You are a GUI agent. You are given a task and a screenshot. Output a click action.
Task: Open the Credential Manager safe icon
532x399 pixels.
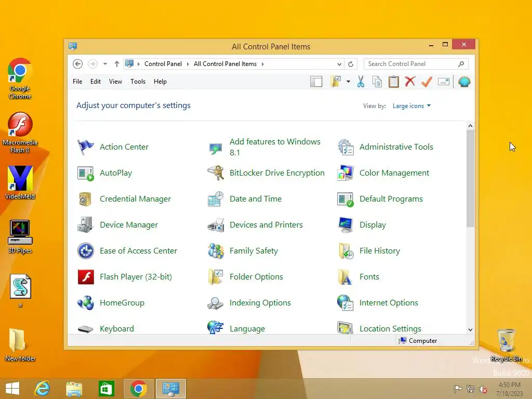86,199
